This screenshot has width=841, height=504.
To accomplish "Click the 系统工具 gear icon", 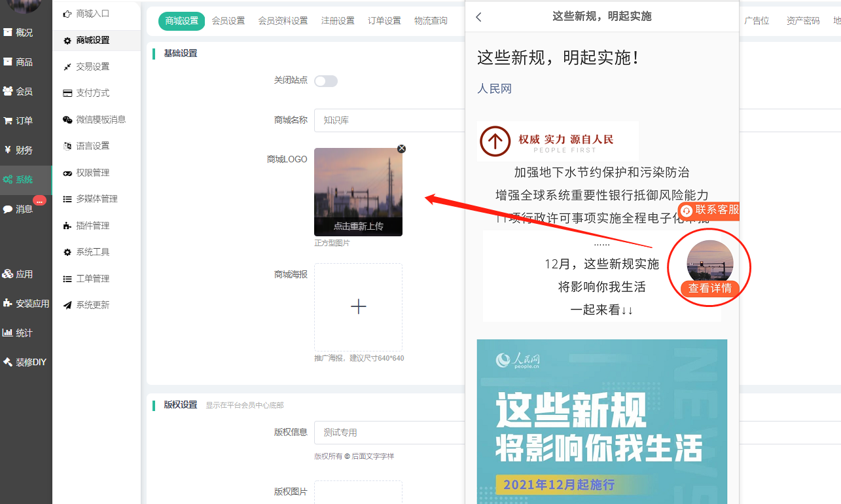I will coord(67,252).
